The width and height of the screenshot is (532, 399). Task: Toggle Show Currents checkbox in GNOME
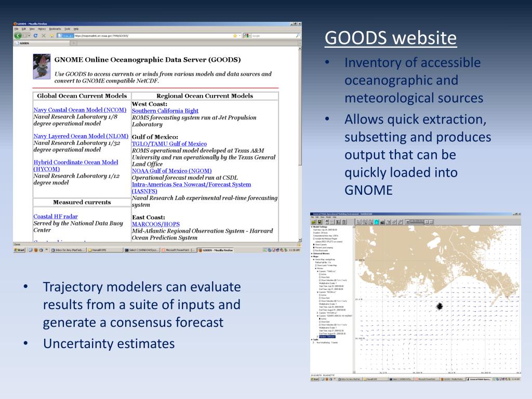pyautogui.click(x=314, y=245)
